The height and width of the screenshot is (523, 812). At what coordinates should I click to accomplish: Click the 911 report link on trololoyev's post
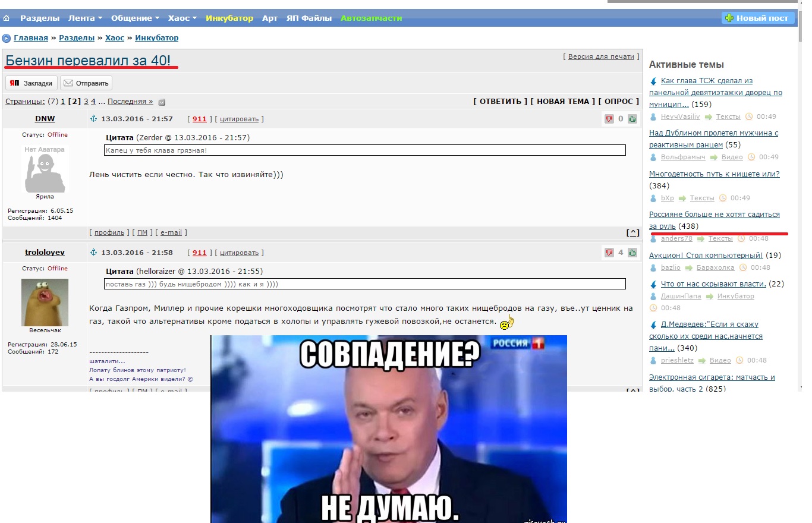click(x=200, y=253)
